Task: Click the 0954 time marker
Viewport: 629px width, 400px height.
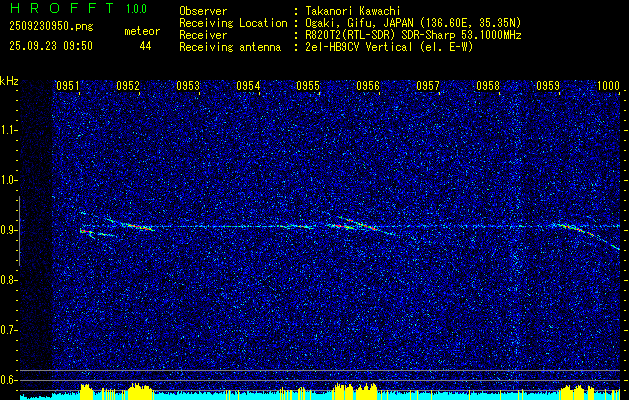Action: 248,86
